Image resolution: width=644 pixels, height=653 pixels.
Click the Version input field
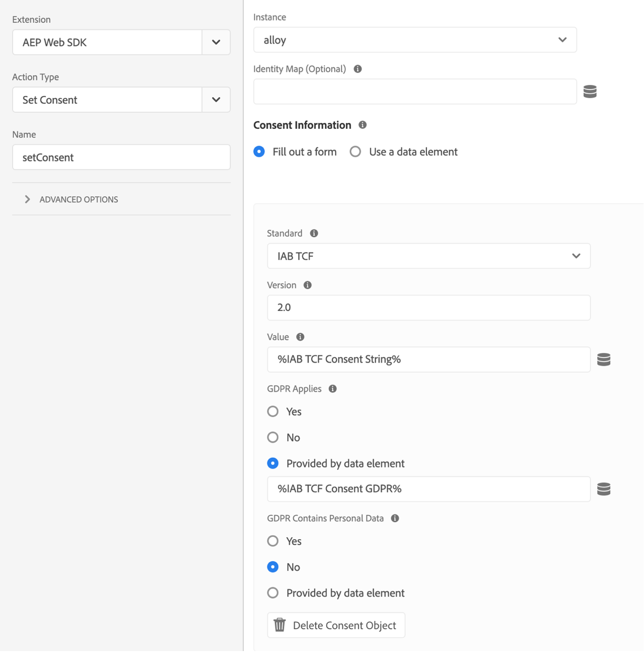[428, 307]
